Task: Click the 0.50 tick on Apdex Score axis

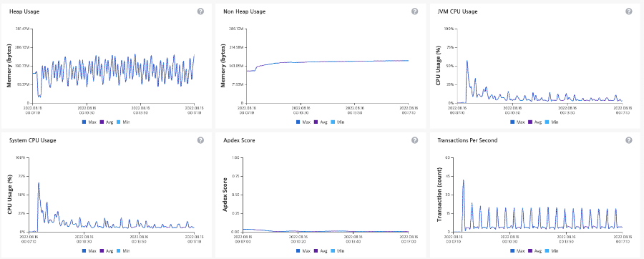Action: tap(235, 195)
